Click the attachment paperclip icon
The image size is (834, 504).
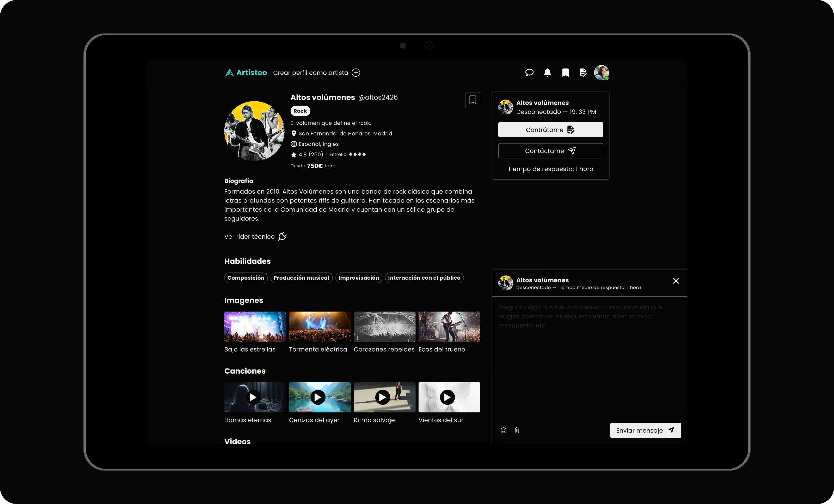click(x=517, y=430)
